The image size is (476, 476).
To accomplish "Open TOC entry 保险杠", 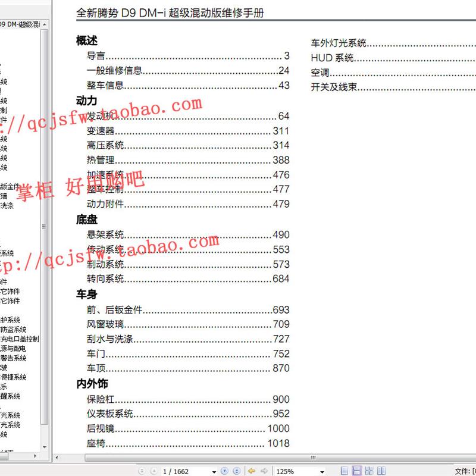I will [x=188, y=399].
